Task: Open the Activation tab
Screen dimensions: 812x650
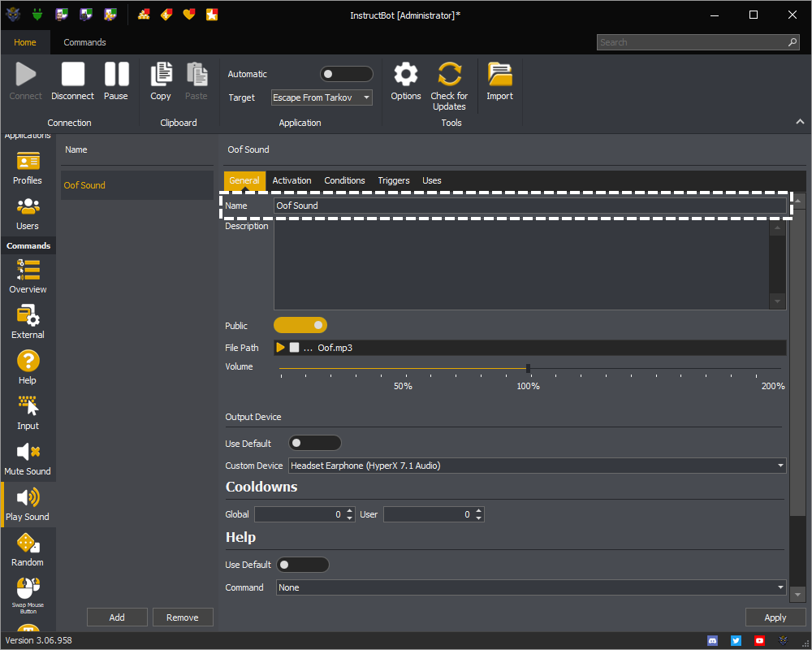Action: [292, 180]
